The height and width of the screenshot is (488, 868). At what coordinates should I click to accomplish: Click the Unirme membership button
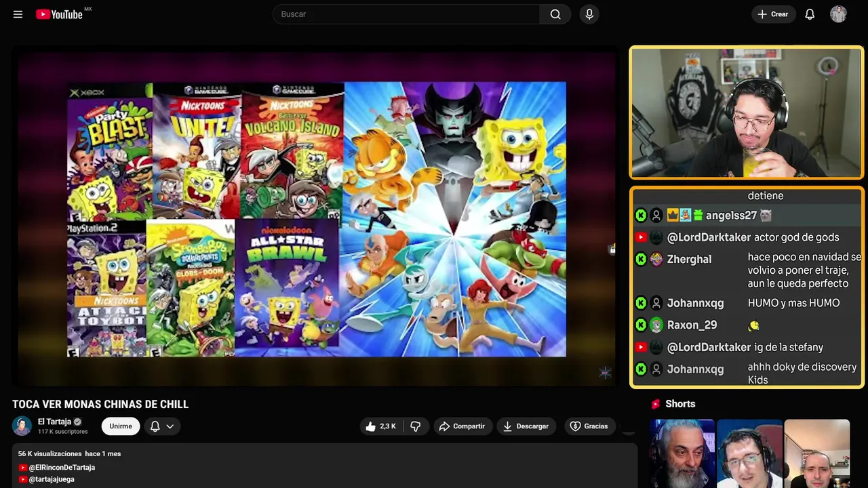point(121,426)
